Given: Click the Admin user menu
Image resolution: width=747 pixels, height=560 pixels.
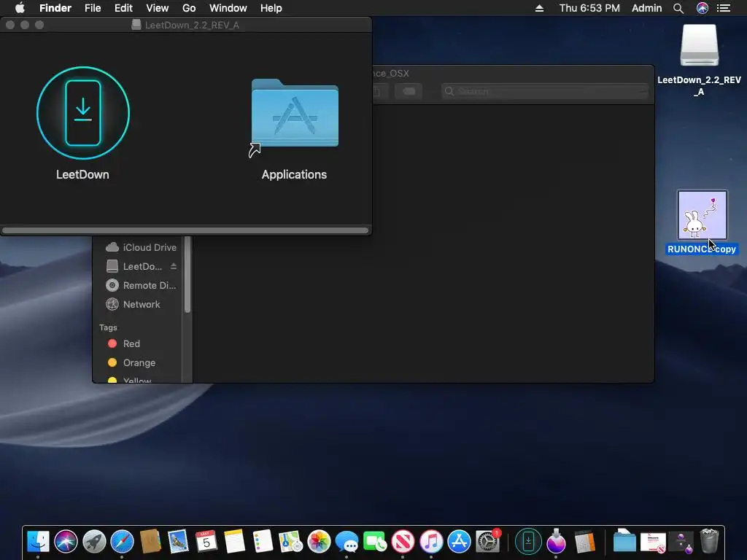Looking at the screenshot, I should pos(646,8).
